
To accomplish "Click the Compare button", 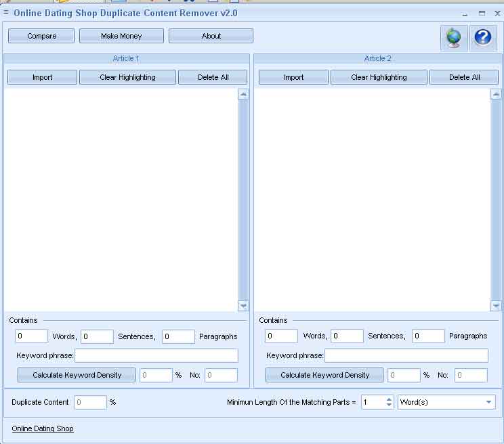I will point(41,36).
